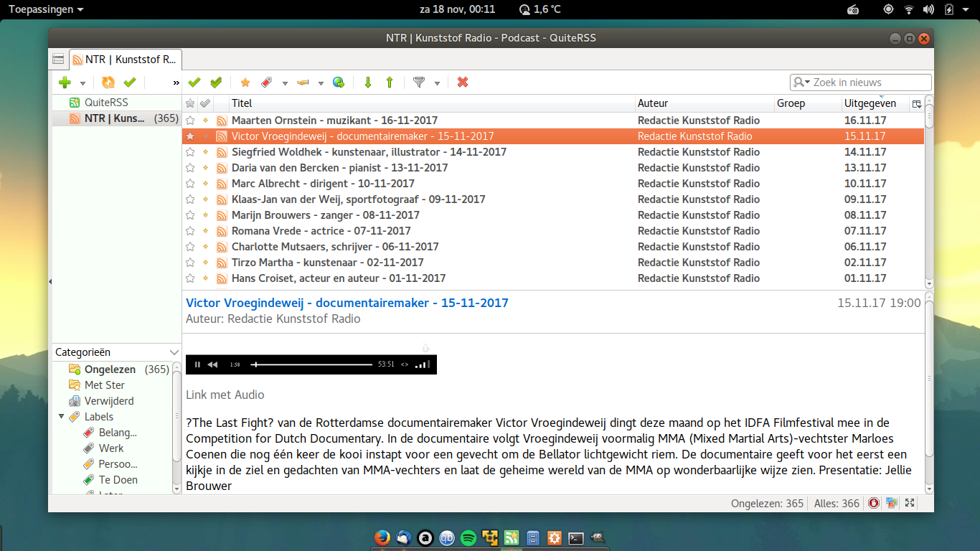Open the label tag dropdown arrow
The height and width of the screenshot is (551, 980).
(x=285, y=83)
